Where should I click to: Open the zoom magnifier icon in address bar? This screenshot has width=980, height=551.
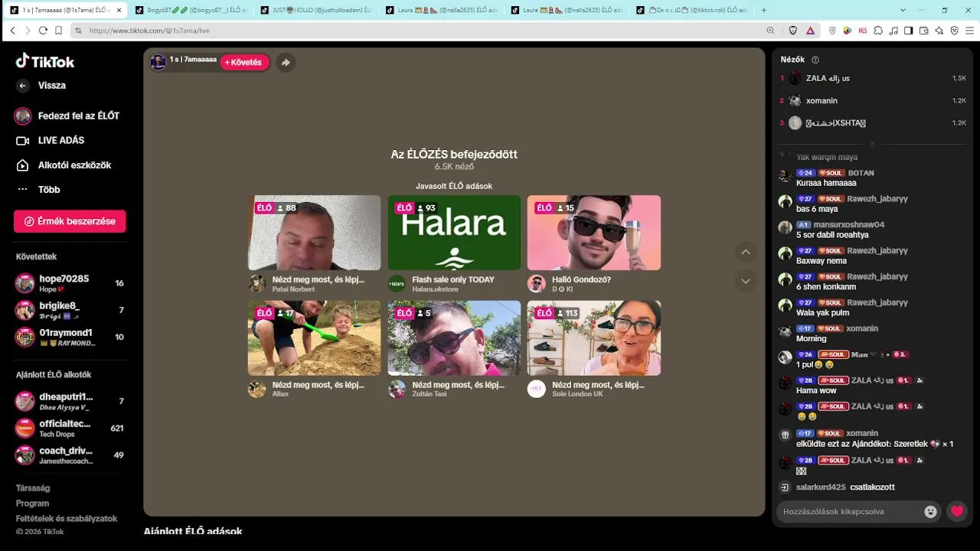(771, 31)
